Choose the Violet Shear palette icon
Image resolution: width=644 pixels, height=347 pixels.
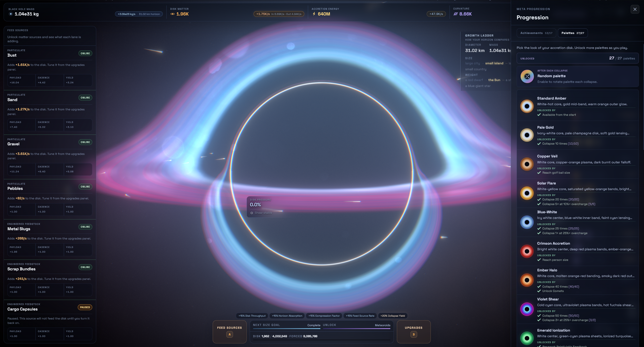[527, 309]
